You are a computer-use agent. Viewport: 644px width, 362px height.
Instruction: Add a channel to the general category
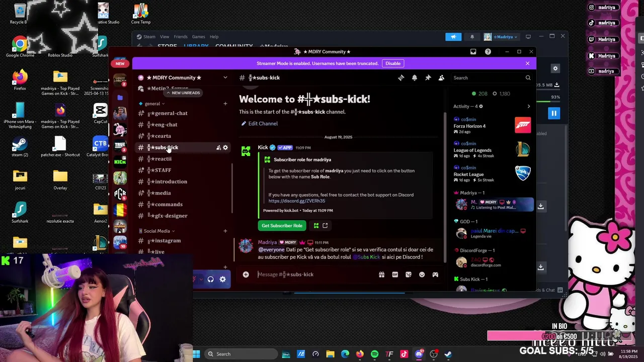pyautogui.click(x=225, y=104)
